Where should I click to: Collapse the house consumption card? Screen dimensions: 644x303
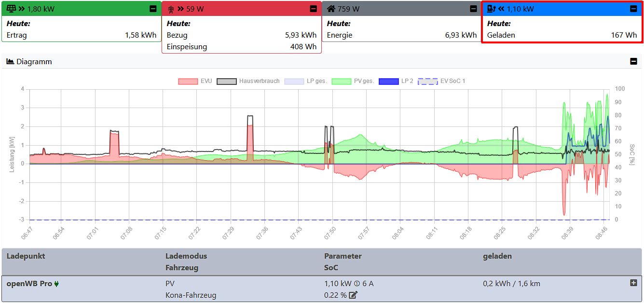(473, 9)
